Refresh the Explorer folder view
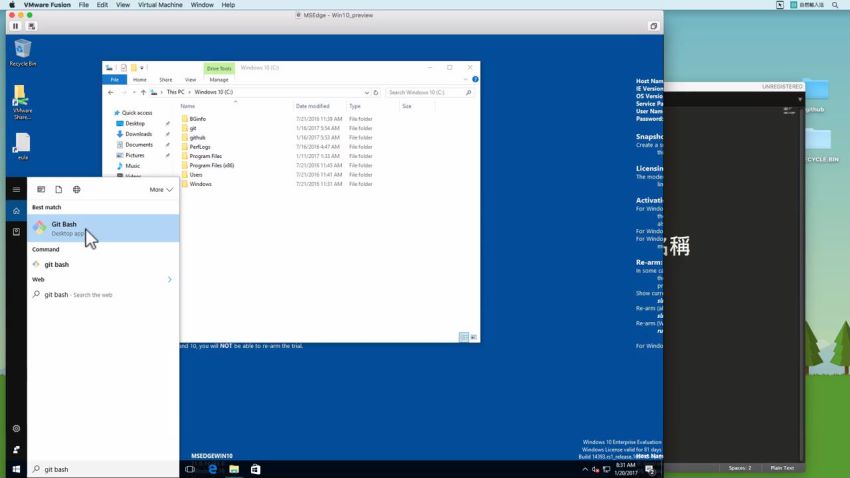850x478 pixels. [x=376, y=93]
